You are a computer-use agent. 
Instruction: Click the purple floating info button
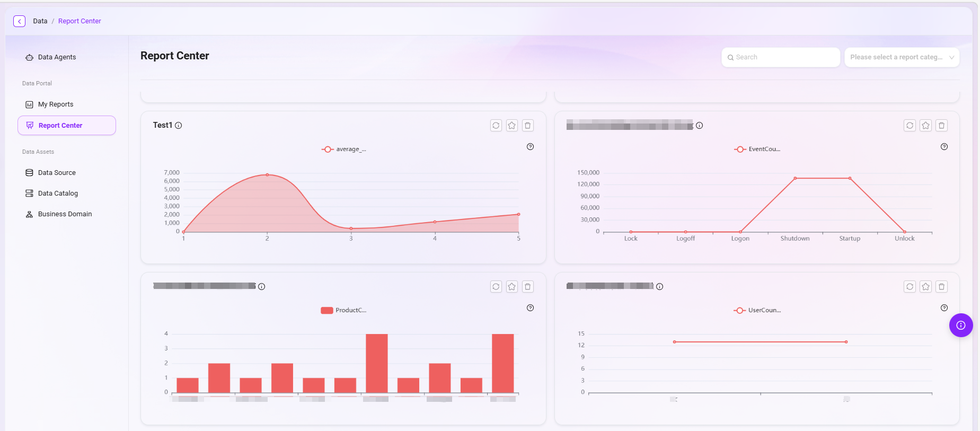(961, 326)
